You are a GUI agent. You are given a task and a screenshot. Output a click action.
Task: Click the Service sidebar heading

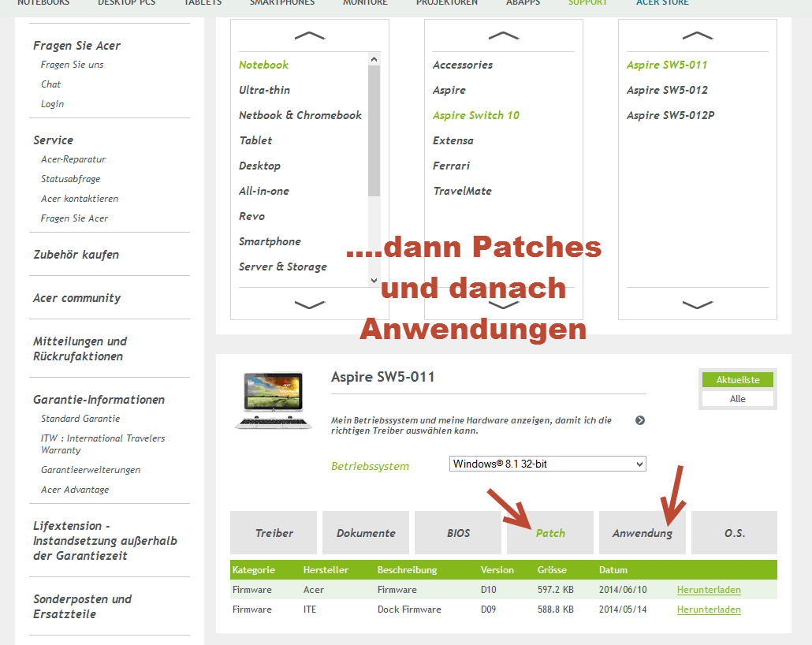[54, 140]
